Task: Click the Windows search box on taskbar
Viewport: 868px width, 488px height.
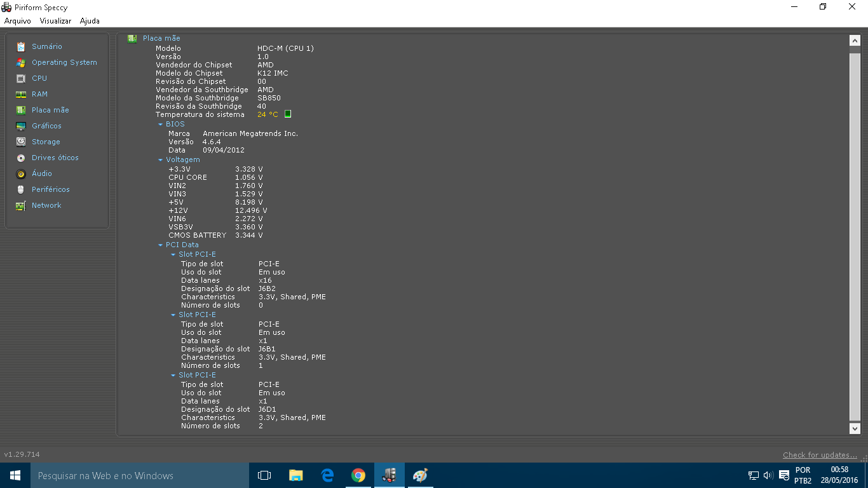Action: point(140,475)
